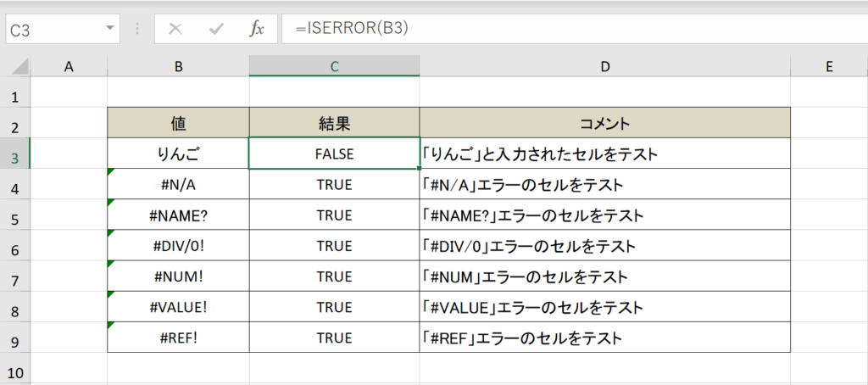The height and width of the screenshot is (385, 868).
Task: Select the コメント header cell
Action: (605, 123)
